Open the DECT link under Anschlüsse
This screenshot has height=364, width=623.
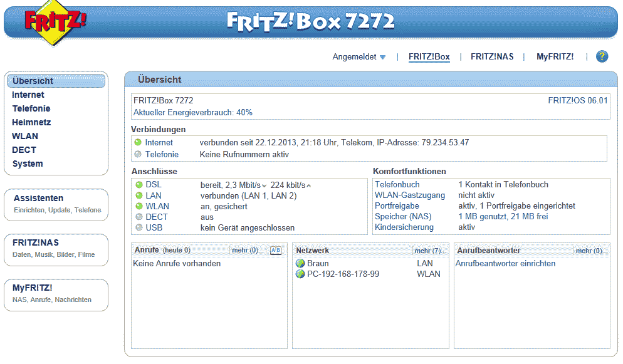click(x=157, y=217)
